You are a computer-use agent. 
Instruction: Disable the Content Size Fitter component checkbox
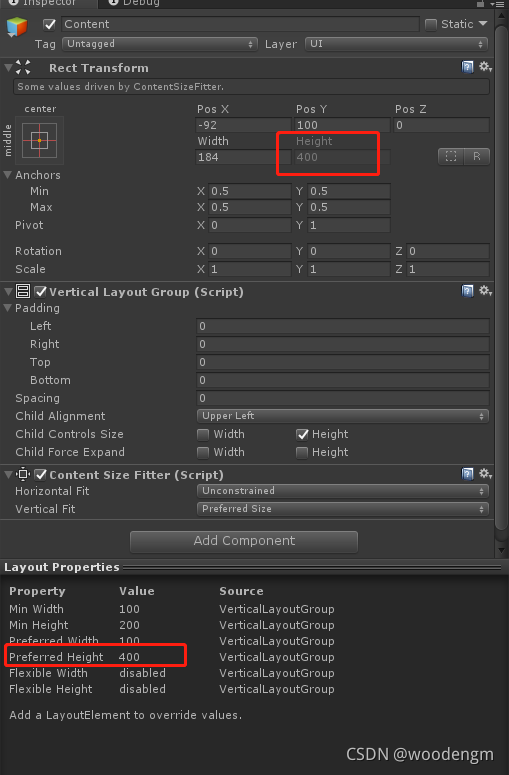[41, 475]
